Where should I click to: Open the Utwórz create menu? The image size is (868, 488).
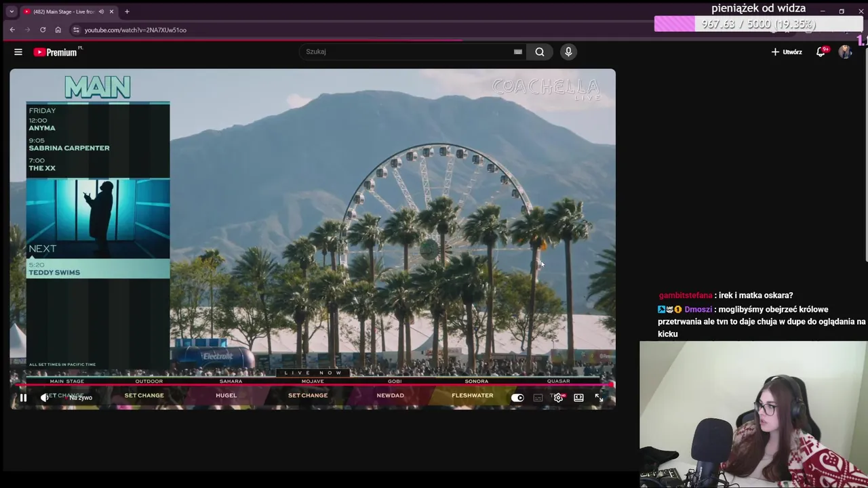pyautogui.click(x=787, y=52)
